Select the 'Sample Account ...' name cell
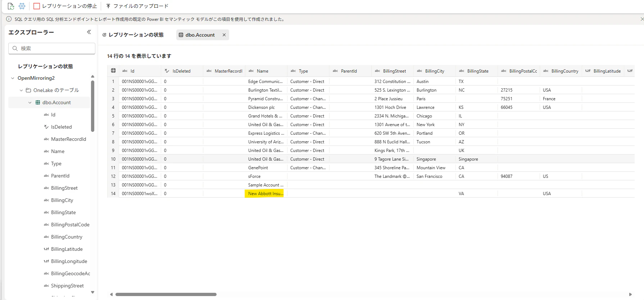644x300 pixels. pyautogui.click(x=266, y=185)
